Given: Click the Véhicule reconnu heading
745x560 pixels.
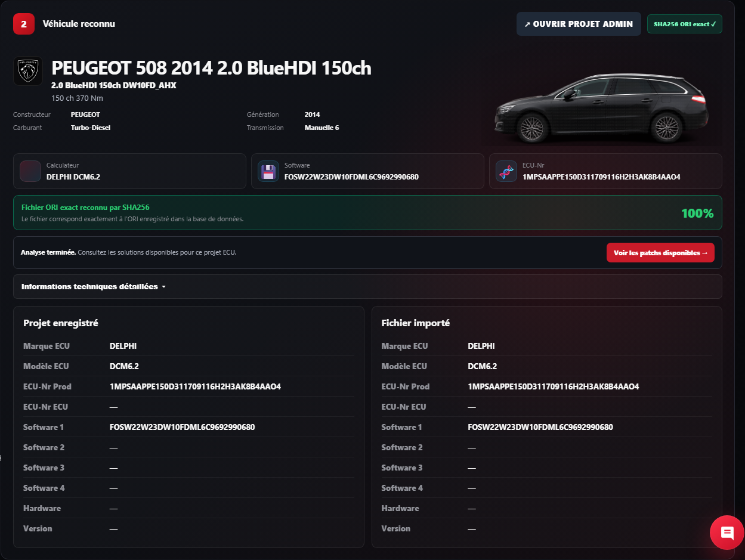Looking at the screenshot, I should coord(79,24).
